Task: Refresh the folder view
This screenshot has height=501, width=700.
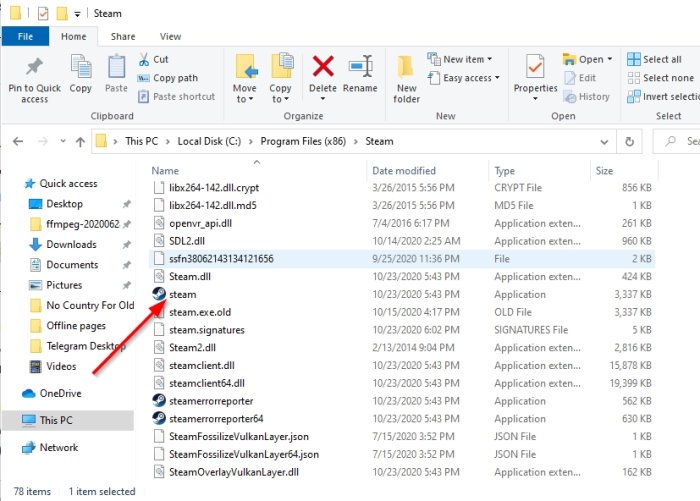Action: pos(629,142)
